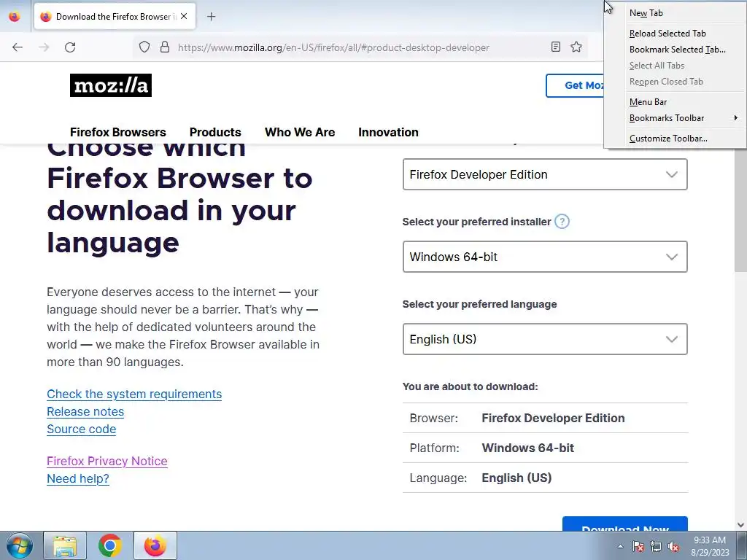Open the Source code link
This screenshot has height=560, width=747.
point(82,429)
